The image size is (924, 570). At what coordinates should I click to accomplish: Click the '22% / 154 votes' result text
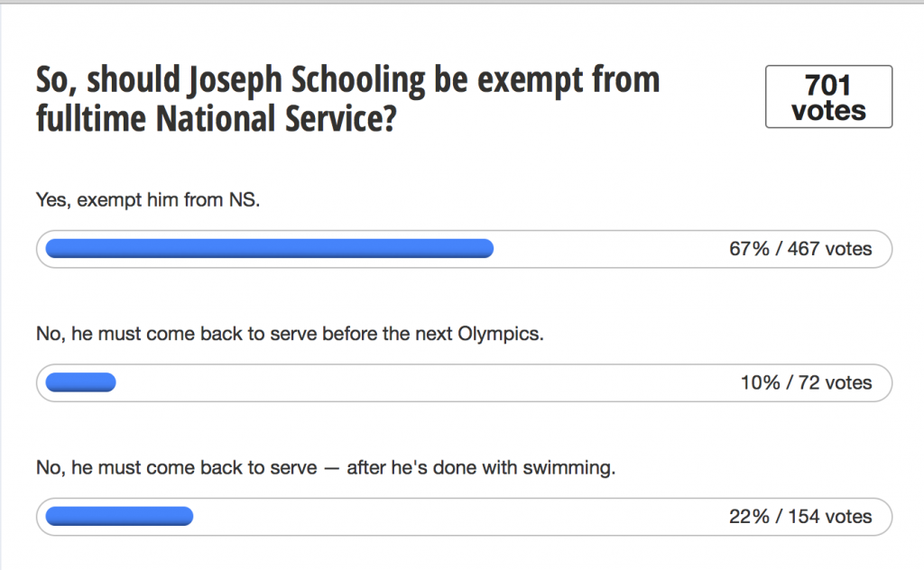(x=800, y=517)
